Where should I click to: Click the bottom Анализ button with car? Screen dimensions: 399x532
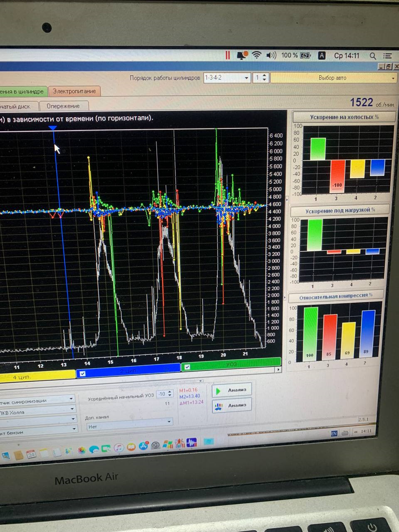coord(232,405)
